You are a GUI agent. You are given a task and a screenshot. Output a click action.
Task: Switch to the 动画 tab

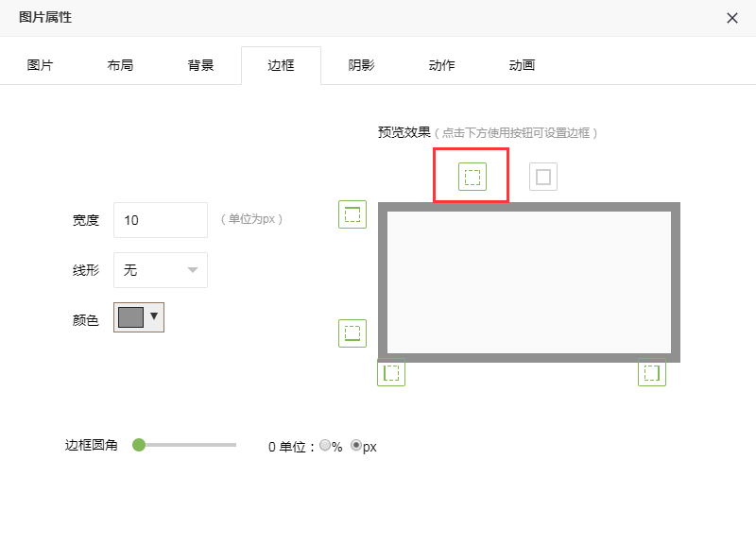522,65
